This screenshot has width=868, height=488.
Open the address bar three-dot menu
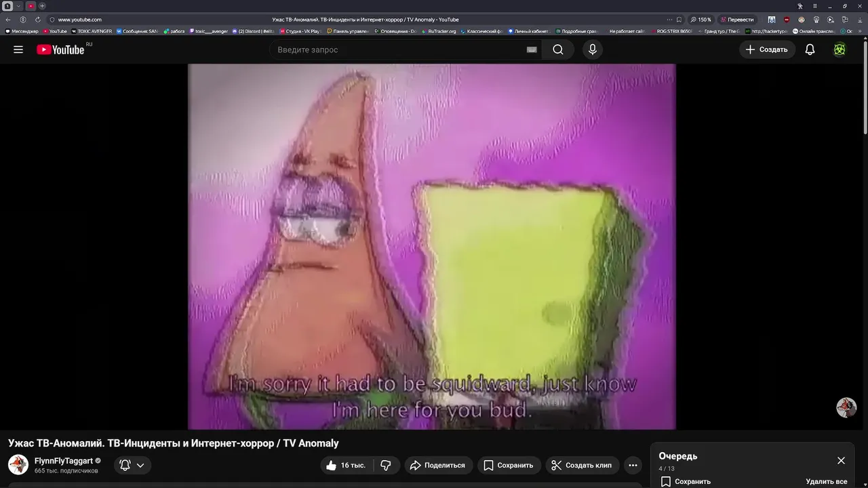pos(669,20)
